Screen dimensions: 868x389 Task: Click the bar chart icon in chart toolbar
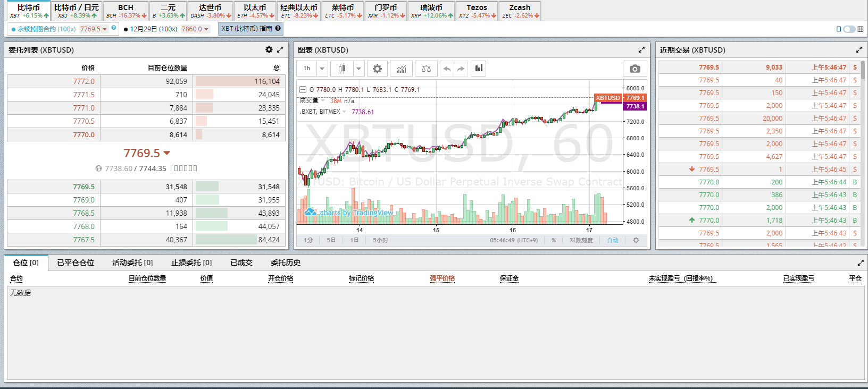pos(479,68)
